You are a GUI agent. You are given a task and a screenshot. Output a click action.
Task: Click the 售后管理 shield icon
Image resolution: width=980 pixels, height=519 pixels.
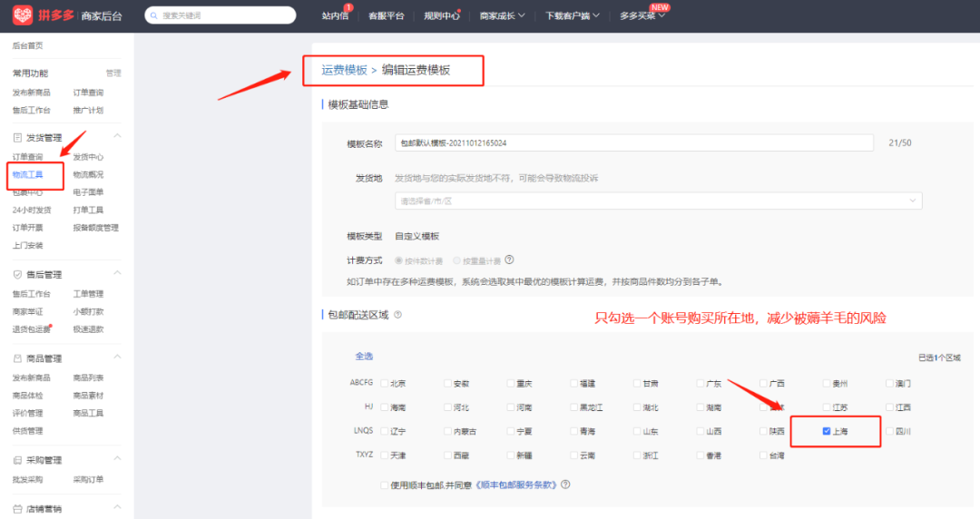click(17, 275)
